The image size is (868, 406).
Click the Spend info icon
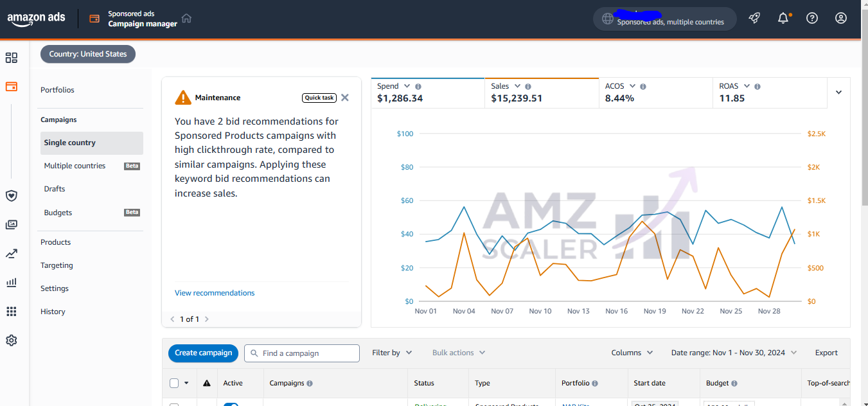[x=418, y=86]
